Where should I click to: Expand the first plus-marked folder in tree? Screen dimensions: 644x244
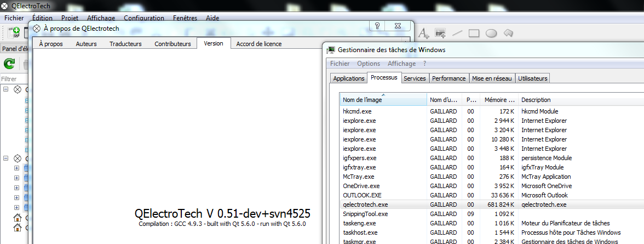click(16, 168)
